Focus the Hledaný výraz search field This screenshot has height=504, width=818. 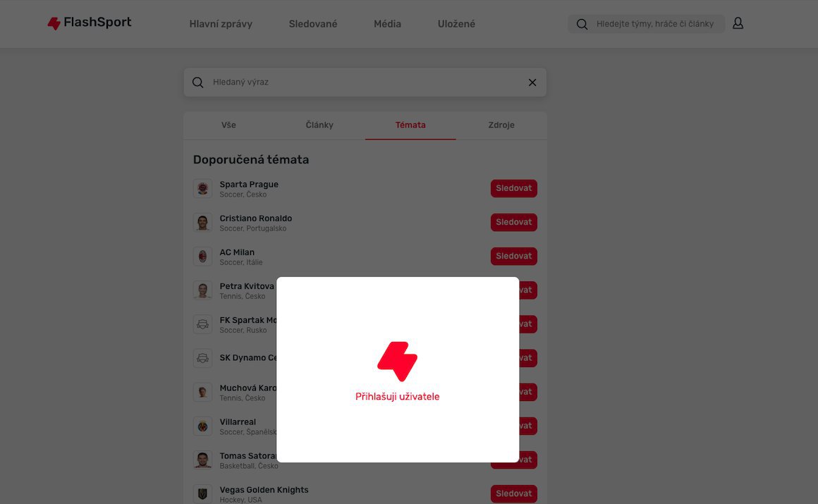[x=365, y=82]
